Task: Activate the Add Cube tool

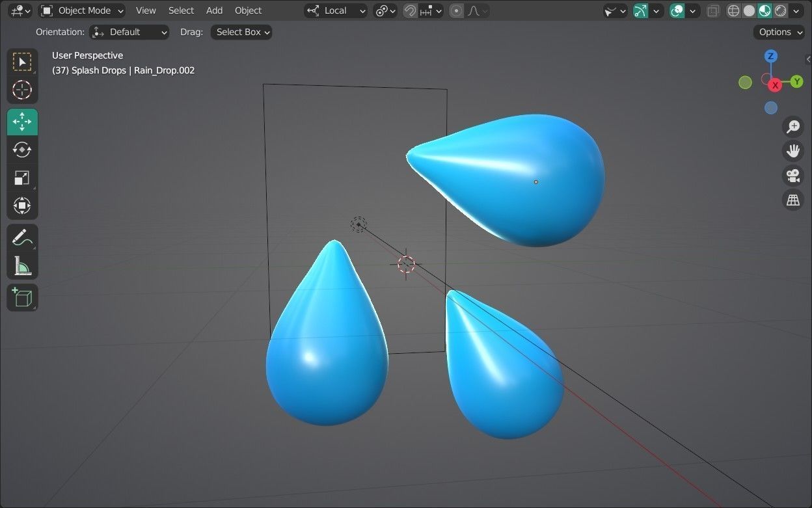Action: [x=22, y=298]
